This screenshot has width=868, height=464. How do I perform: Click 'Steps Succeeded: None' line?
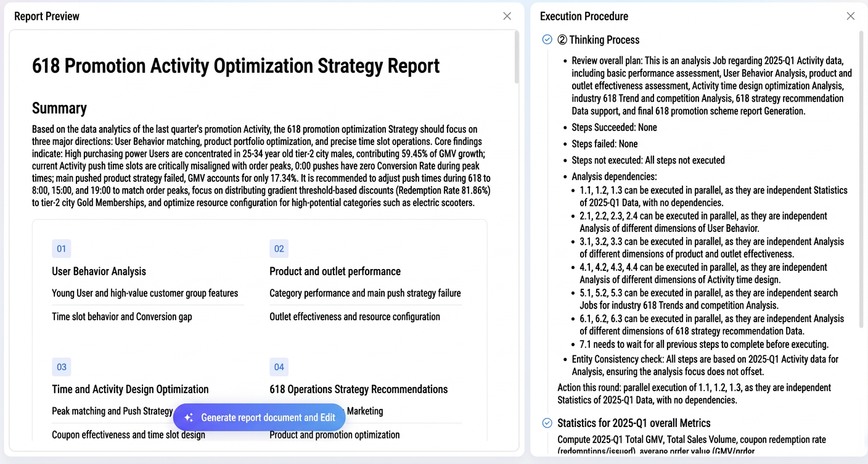(615, 127)
